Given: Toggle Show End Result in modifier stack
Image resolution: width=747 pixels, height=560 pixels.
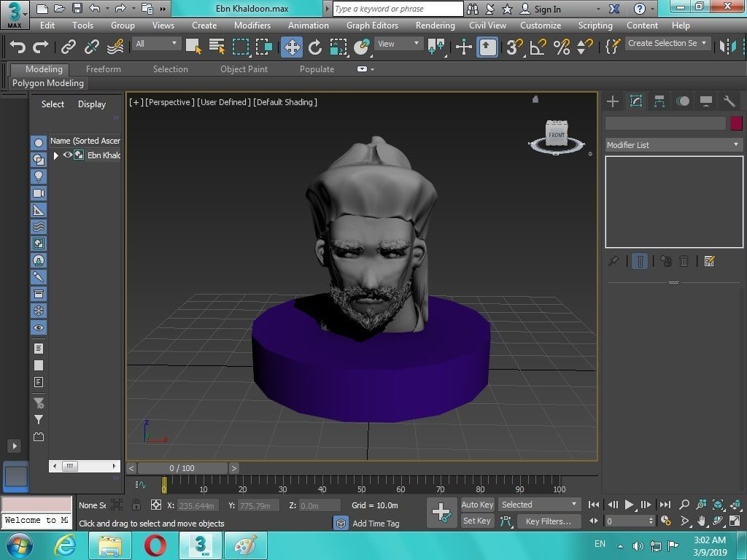Looking at the screenshot, I should 640,261.
